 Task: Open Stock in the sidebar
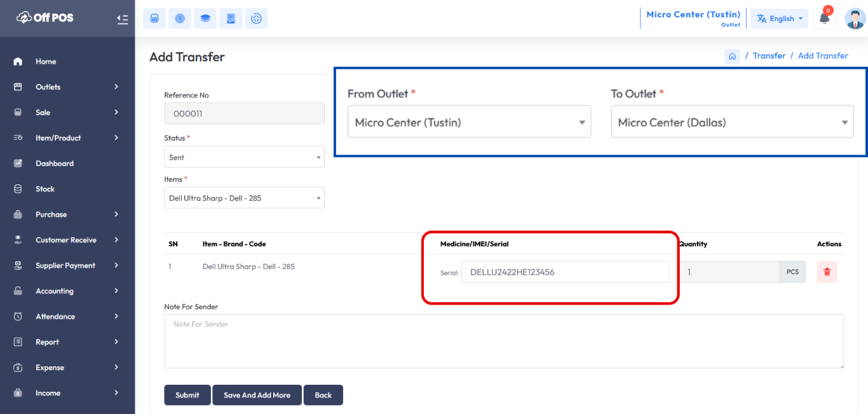click(45, 189)
